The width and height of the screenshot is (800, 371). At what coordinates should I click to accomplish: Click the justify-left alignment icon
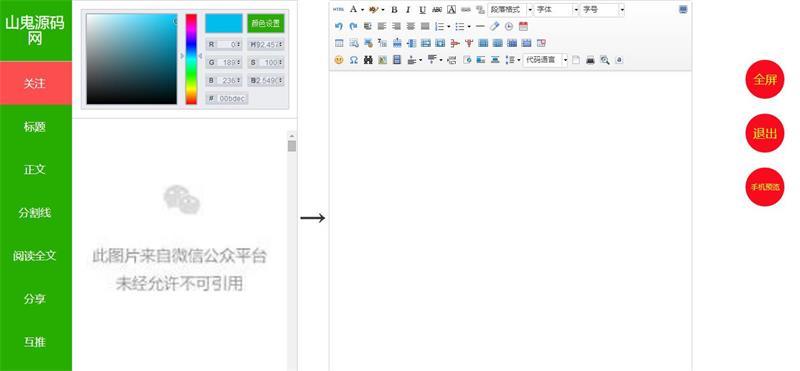(x=382, y=27)
